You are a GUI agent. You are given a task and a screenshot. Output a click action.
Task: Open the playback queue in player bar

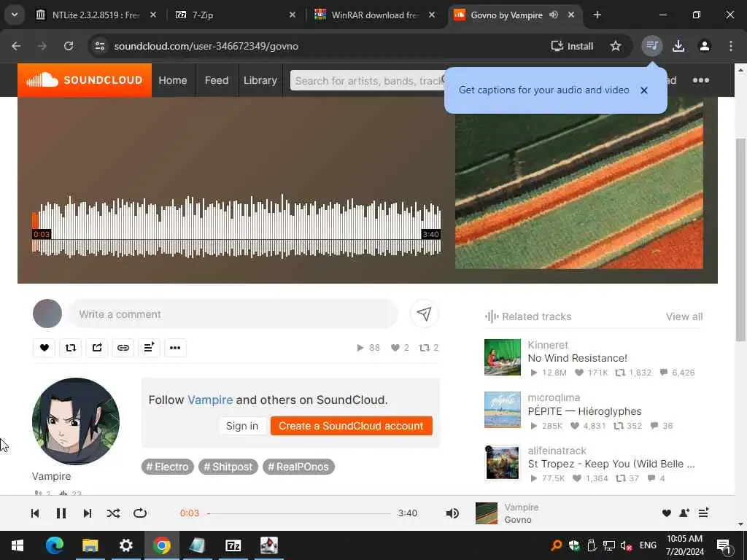point(703,513)
